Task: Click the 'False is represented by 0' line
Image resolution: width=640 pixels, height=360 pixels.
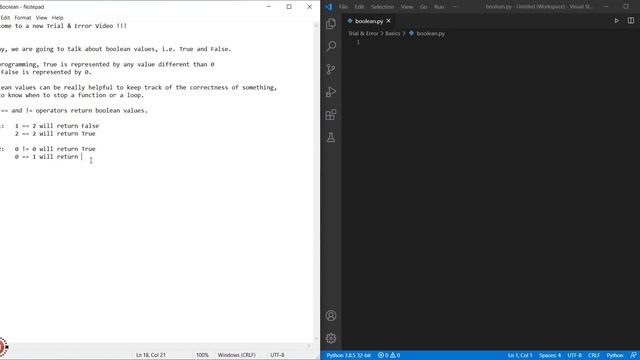Action: 46,72
